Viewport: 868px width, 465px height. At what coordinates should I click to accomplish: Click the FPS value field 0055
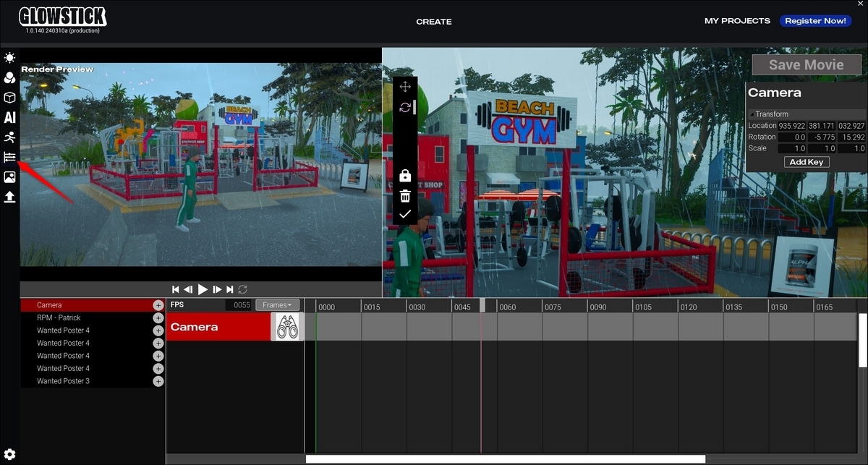pyautogui.click(x=239, y=305)
